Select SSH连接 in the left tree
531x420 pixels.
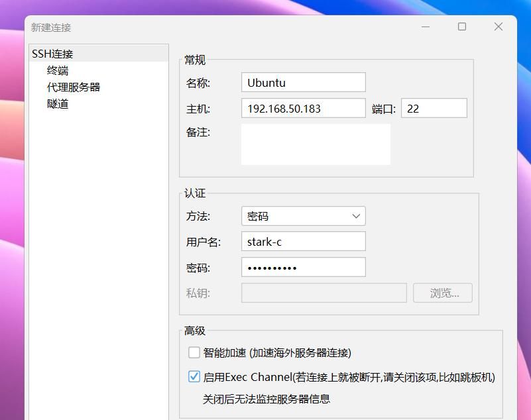[x=99, y=54]
